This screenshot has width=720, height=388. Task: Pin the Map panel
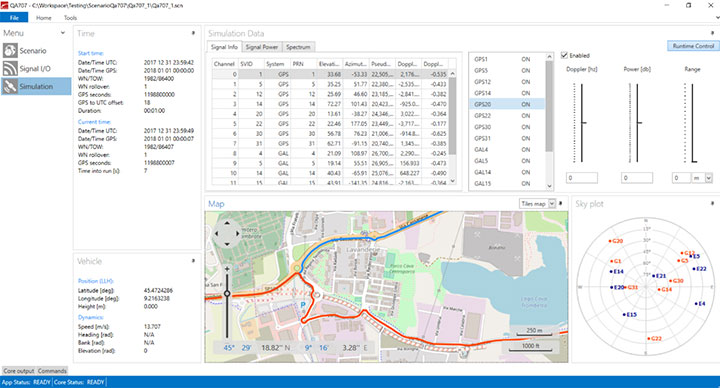561,203
